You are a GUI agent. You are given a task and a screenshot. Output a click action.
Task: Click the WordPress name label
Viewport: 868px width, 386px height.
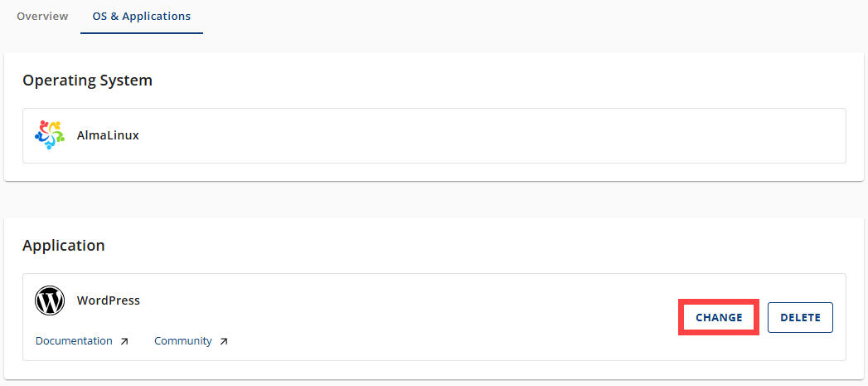(x=109, y=300)
